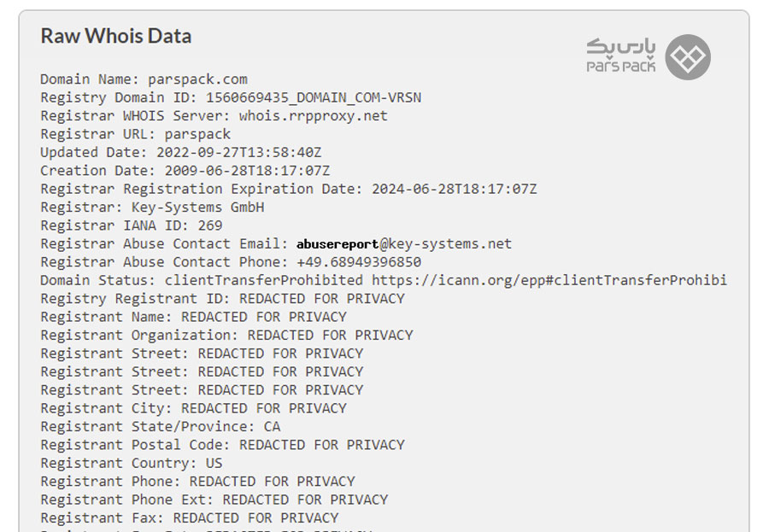Viewport: 769px width, 532px height.
Task: Click the Registrant Organization line
Action: coord(226,335)
